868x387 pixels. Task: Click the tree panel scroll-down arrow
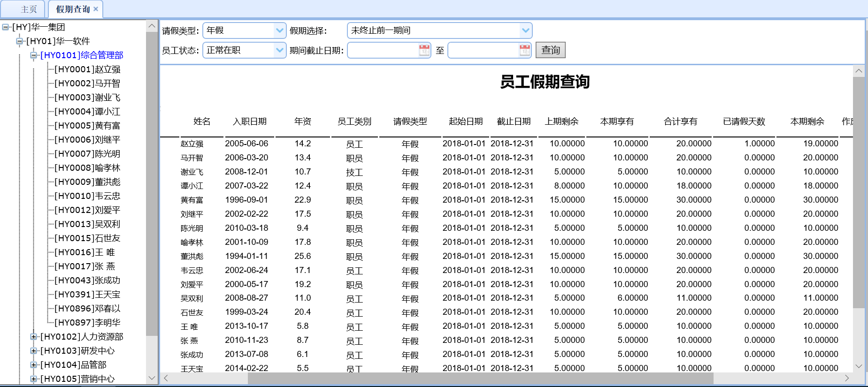pos(152,378)
